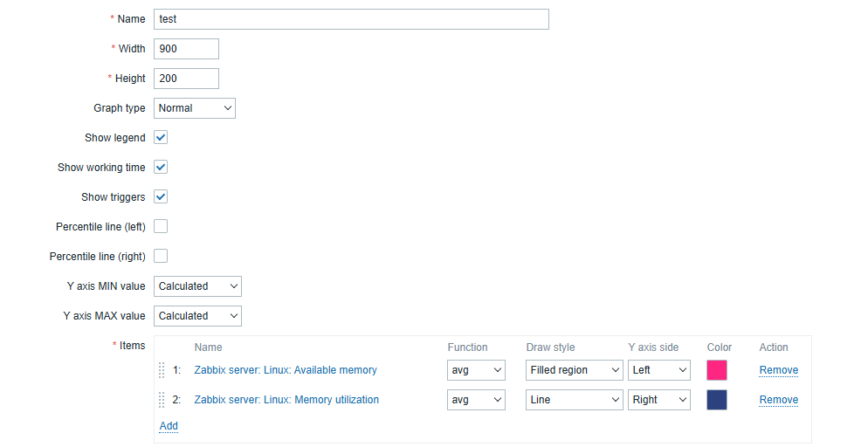Enable Percentile line (right) checkbox
868x447 pixels.
pyautogui.click(x=161, y=257)
